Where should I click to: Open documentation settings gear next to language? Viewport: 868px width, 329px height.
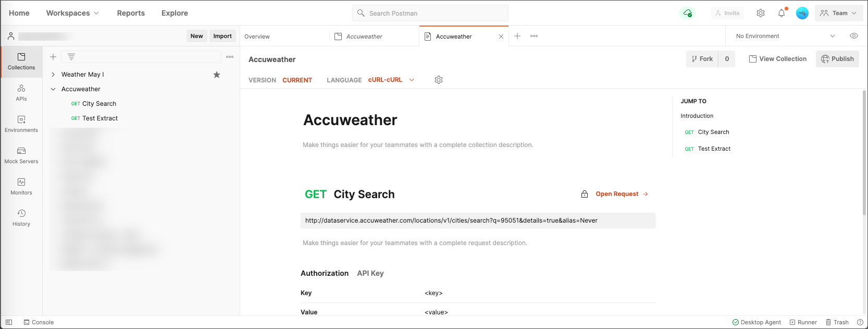[x=439, y=80]
